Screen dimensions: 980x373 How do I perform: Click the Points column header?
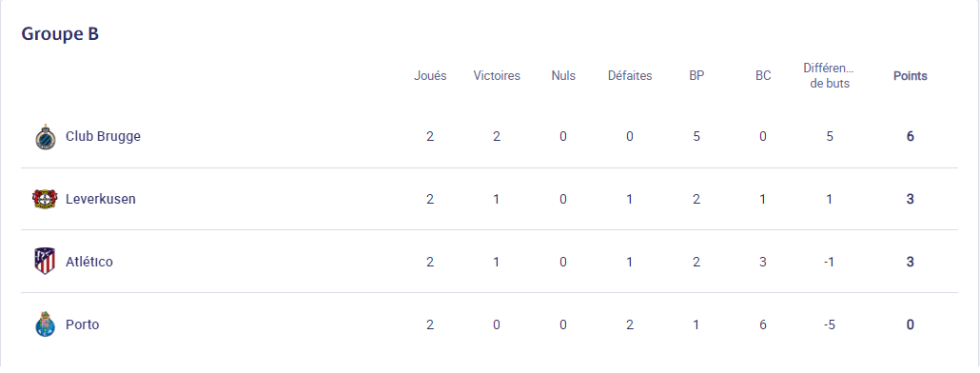[x=910, y=75]
